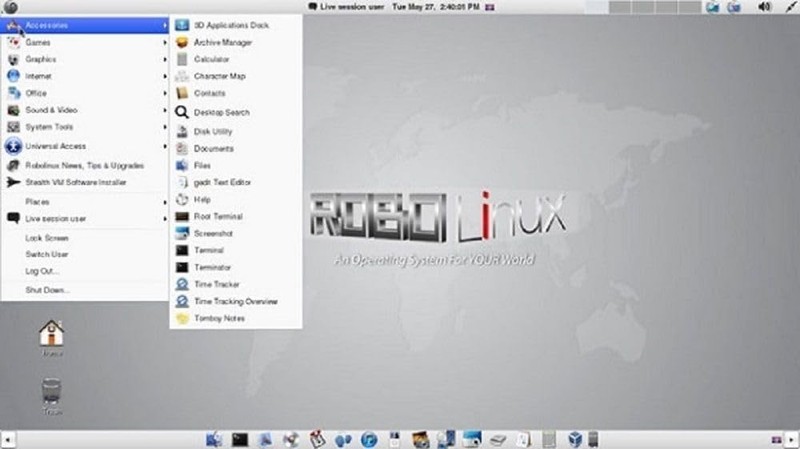Expand the Live session user submenu
The width and height of the screenshot is (800, 449).
click(x=86, y=219)
